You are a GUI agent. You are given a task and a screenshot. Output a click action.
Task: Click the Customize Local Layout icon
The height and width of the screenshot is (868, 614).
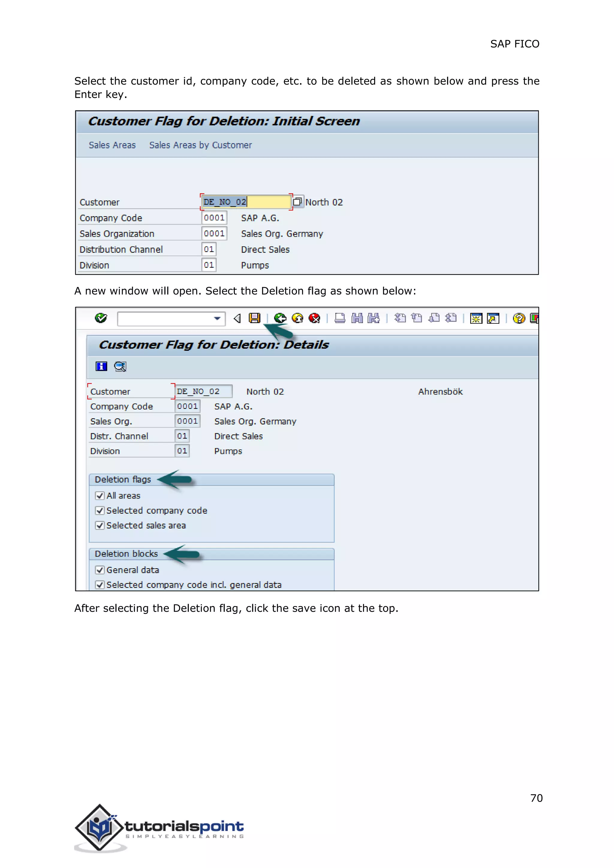click(x=535, y=319)
